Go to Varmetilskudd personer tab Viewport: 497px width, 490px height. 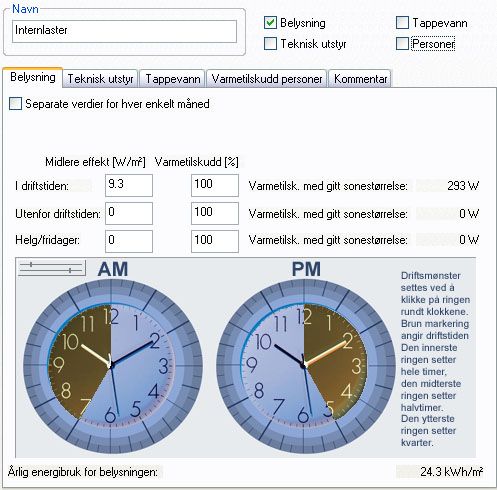[x=267, y=79]
